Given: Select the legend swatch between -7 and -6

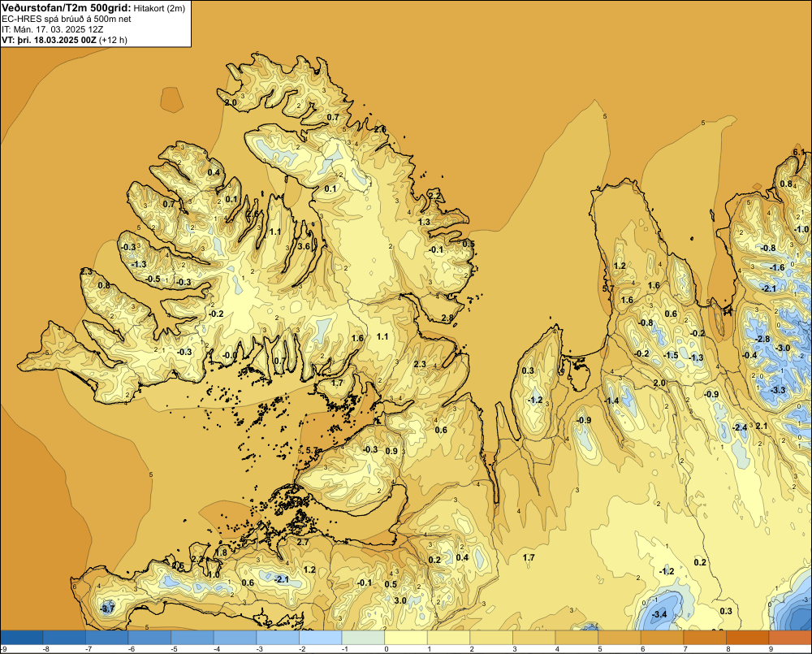Looking at the screenshot, I should (x=106, y=637).
